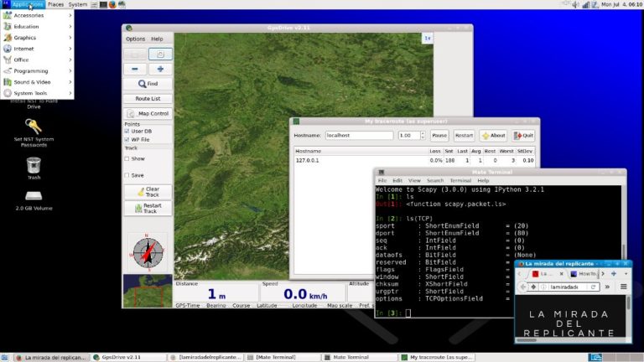Open GpsDrive Help menu

pyautogui.click(x=157, y=39)
